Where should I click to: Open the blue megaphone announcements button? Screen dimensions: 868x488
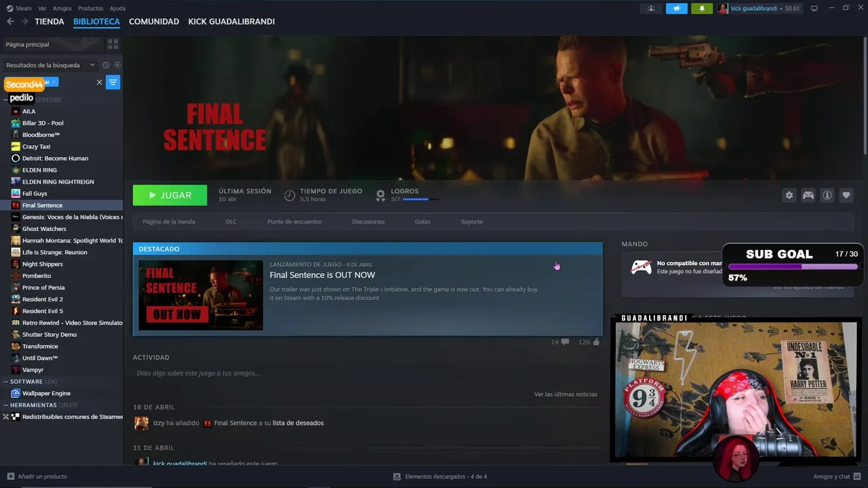[676, 8]
